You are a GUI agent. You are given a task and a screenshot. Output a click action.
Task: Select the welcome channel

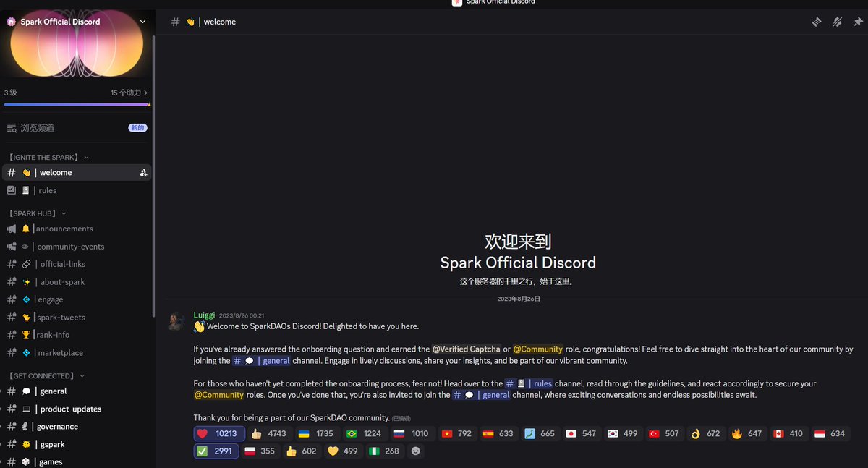[77, 173]
